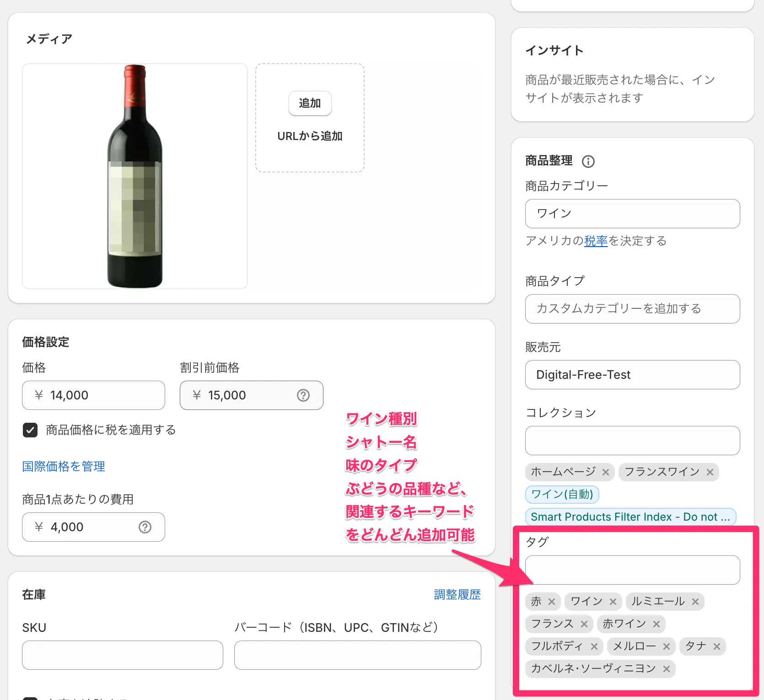This screenshot has width=764, height=700.
Task: Remove the ホームページ collection chip
Action: coord(606,472)
